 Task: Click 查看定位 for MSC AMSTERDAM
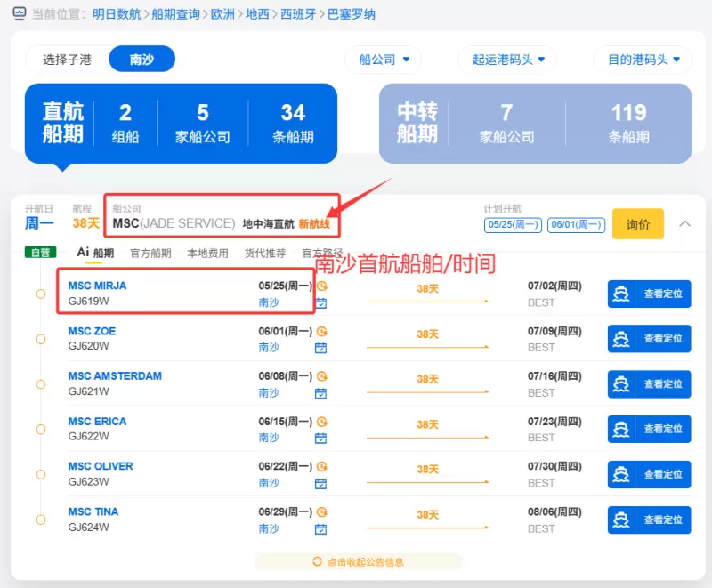[663, 384]
